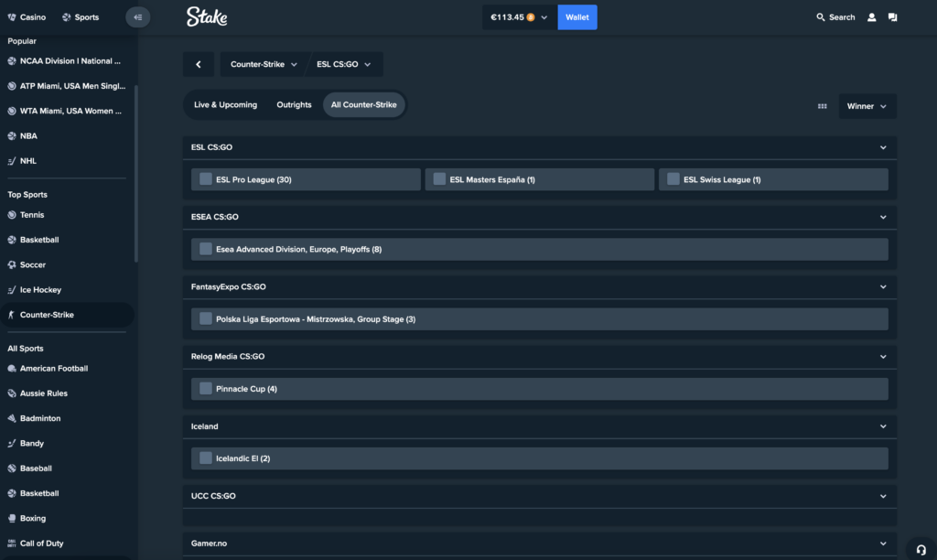The width and height of the screenshot is (937, 560).
Task: Check ESL Masters España (1)
Action: pyautogui.click(x=439, y=179)
